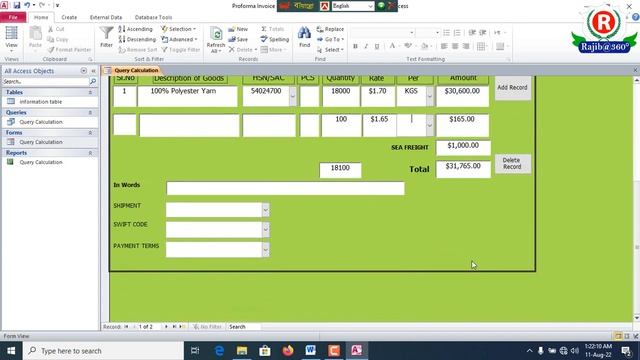
Task: Click the vertical scrollbar down arrow
Action: tap(636, 318)
